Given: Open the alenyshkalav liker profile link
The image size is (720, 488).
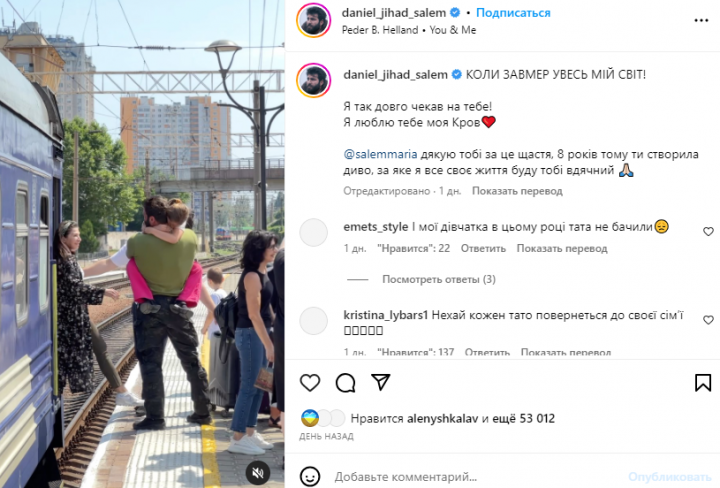Looking at the screenshot, I should (x=442, y=419).
